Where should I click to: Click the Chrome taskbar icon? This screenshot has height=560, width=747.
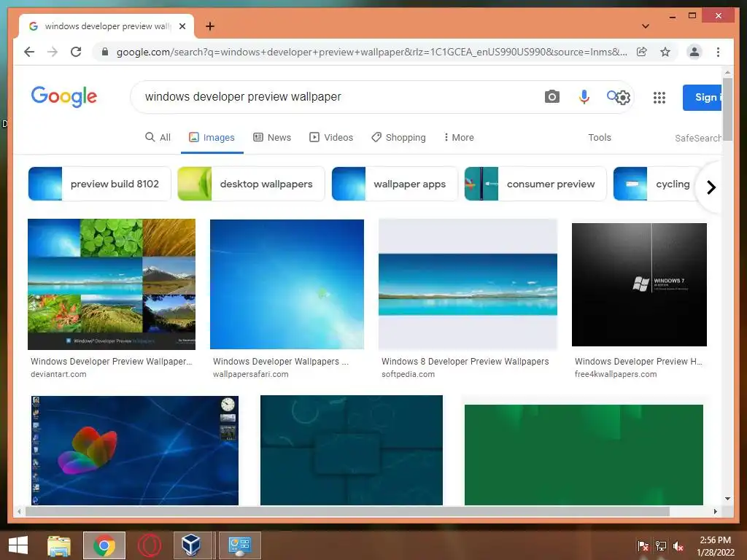(x=104, y=545)
